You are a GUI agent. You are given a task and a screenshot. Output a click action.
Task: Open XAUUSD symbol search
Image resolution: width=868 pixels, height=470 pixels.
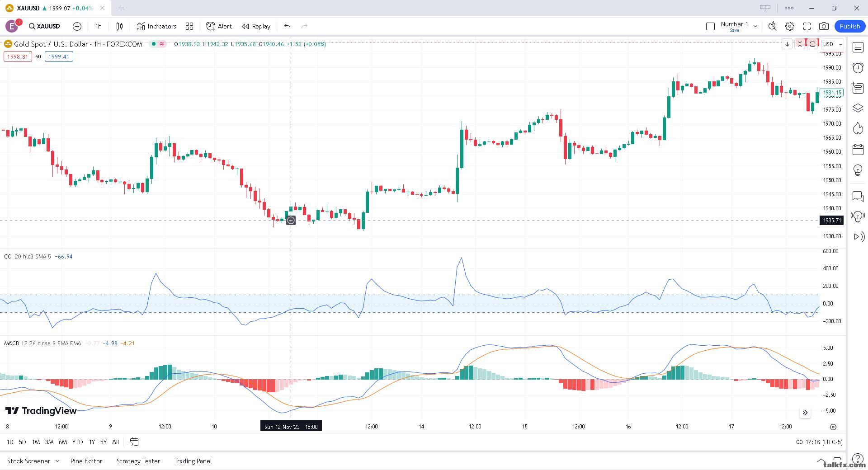coord(44,26)
